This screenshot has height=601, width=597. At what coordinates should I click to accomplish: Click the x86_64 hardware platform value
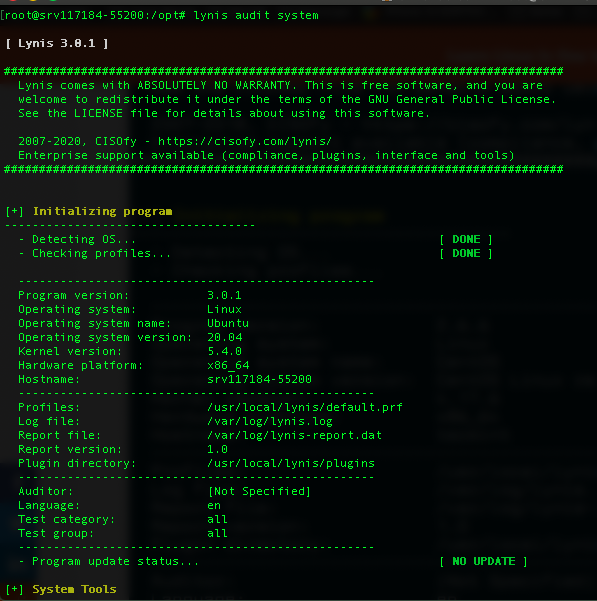228,365
